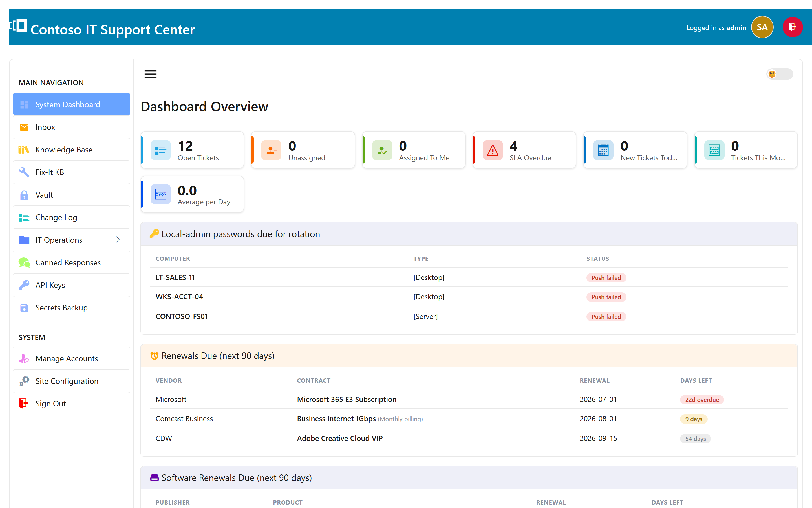Click Logged in as admin text
The width and height of the screenshot is (812, 508).
716,28
